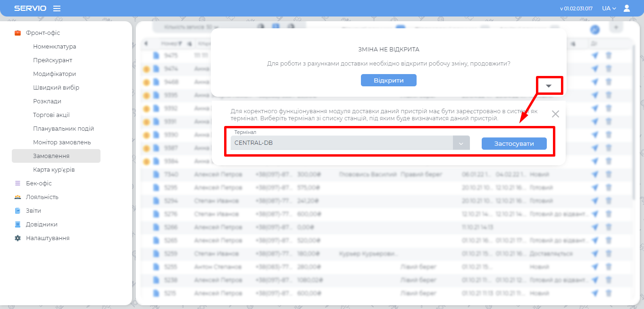
Task: Click the Довідники book icon
Action: click(18, 225)
